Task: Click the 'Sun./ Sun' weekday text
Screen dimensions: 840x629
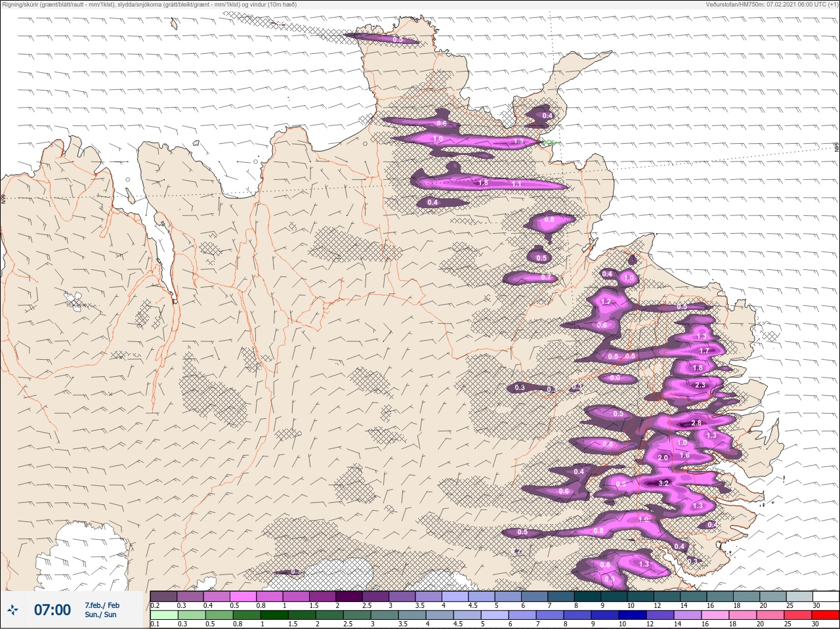Action: coord(100,615)
